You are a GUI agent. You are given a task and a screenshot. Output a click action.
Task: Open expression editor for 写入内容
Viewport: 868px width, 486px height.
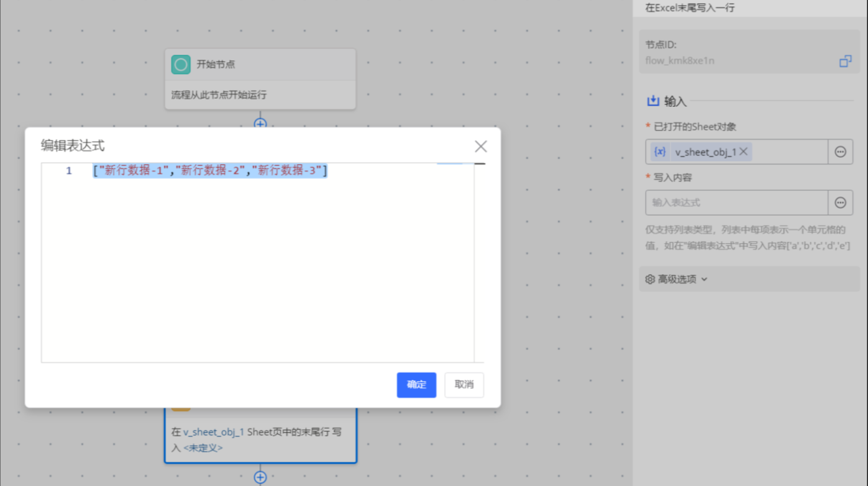click(840, 203)
